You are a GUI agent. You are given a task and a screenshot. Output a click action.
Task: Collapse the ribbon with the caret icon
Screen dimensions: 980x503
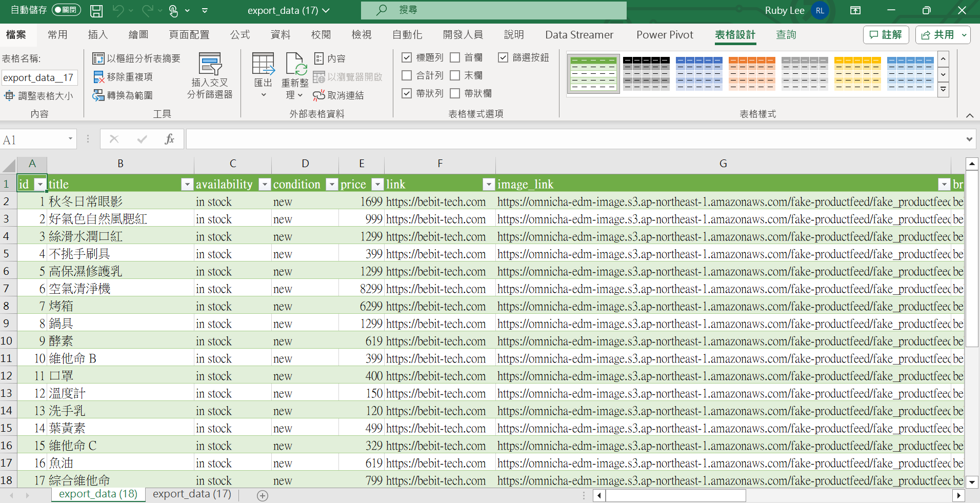click(x=970, y=115)
